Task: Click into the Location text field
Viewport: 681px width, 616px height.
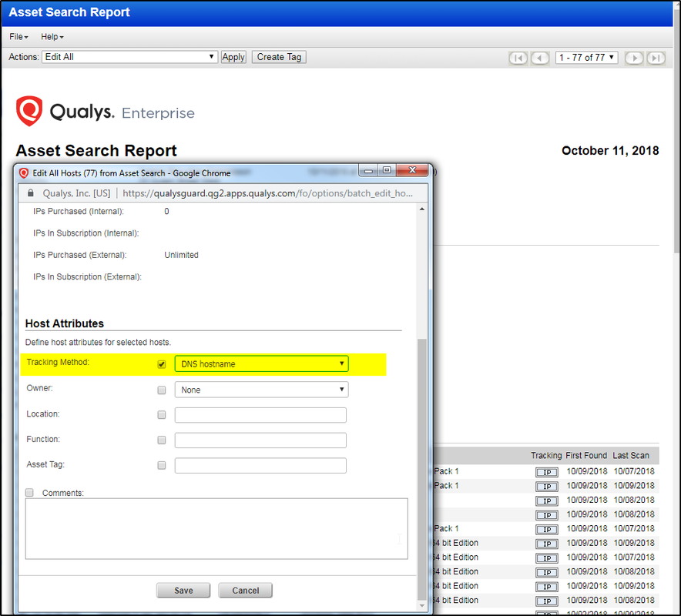Action: click(x=260, y=415)
